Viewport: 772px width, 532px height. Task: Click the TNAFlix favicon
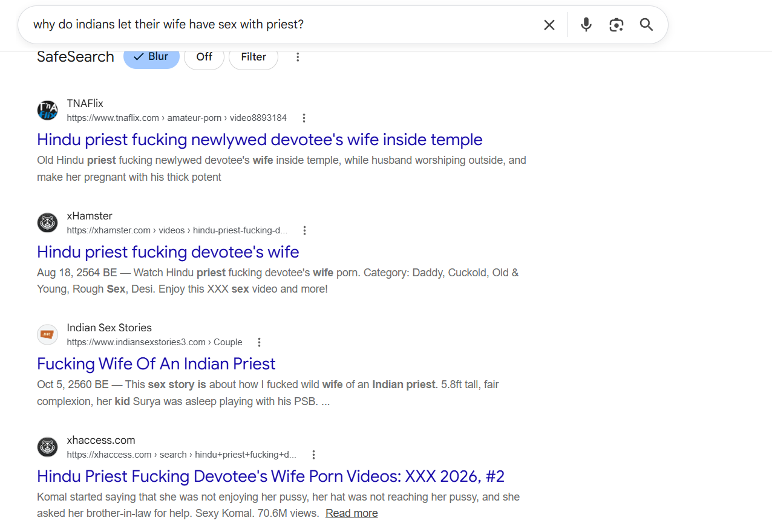point(47,111)
